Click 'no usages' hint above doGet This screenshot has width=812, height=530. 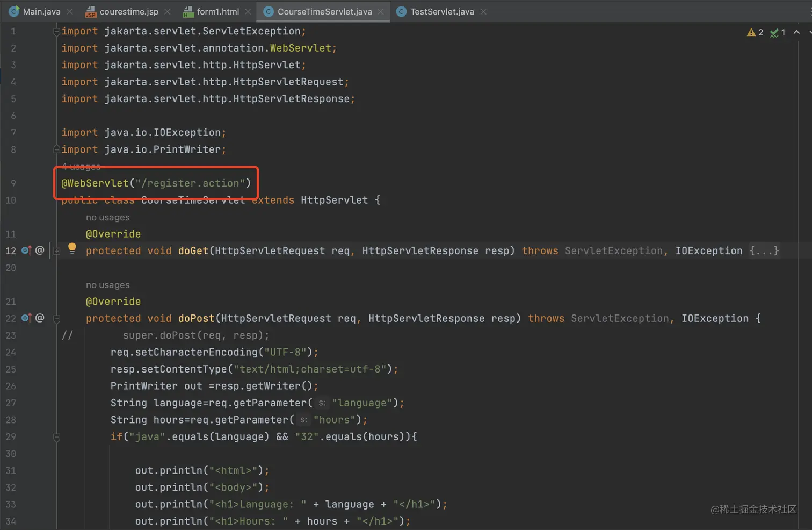pyautogui.click(x=107, y=217)
